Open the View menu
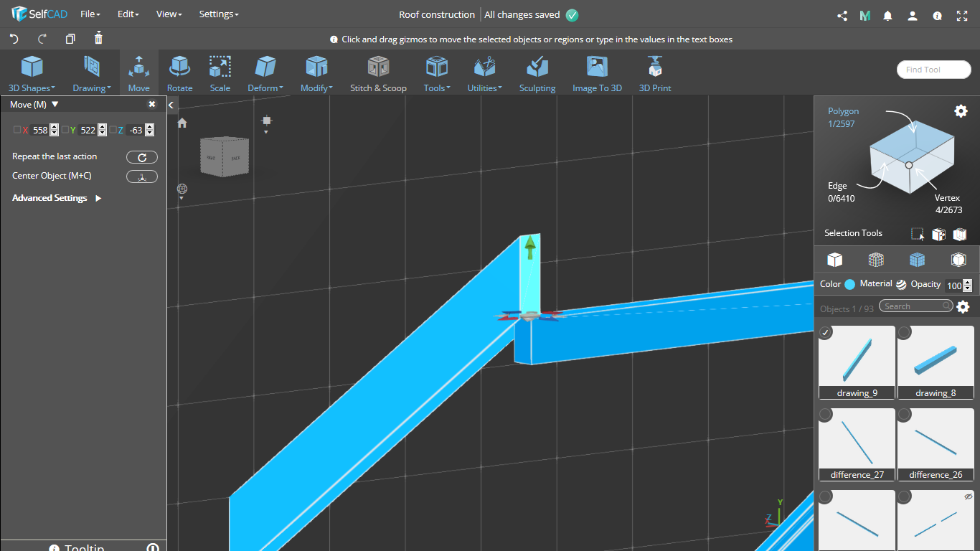 (169, 14)
